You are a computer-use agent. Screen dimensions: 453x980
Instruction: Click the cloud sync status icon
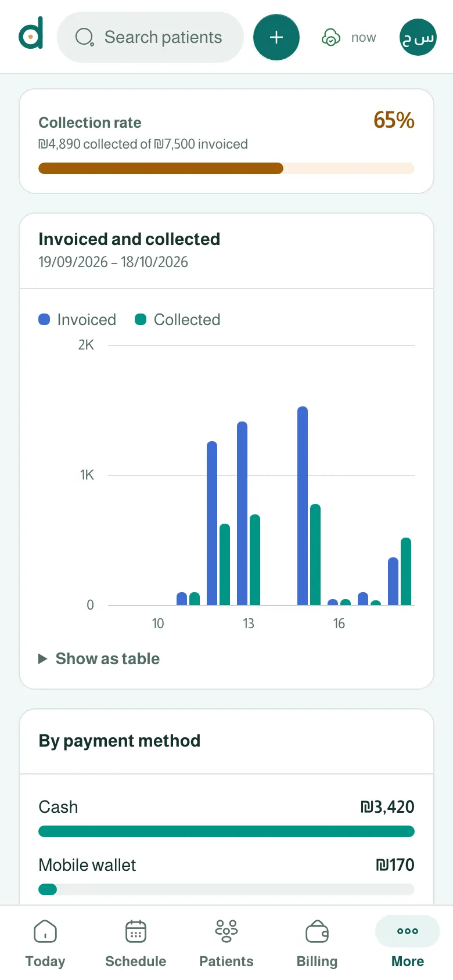[331, 37]
